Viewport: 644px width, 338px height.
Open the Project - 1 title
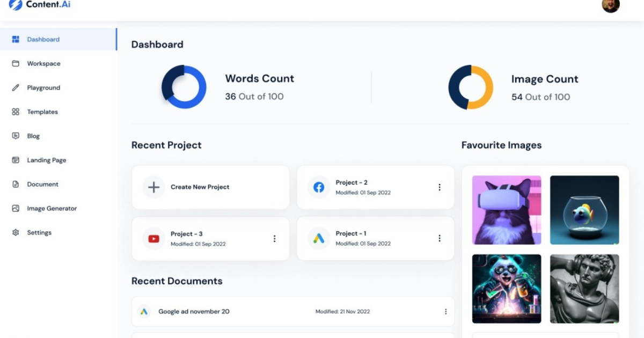[351, 233]
